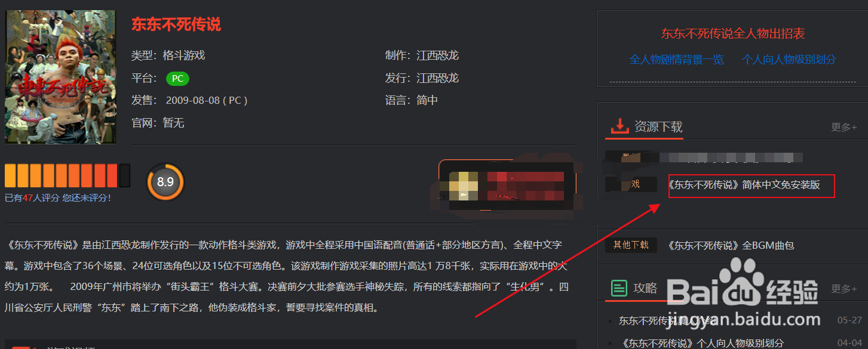Viewport: 868px width, 349px height.
Task: Click the orange download icon beside 资源下载
Action: click(x=619, y=126)
